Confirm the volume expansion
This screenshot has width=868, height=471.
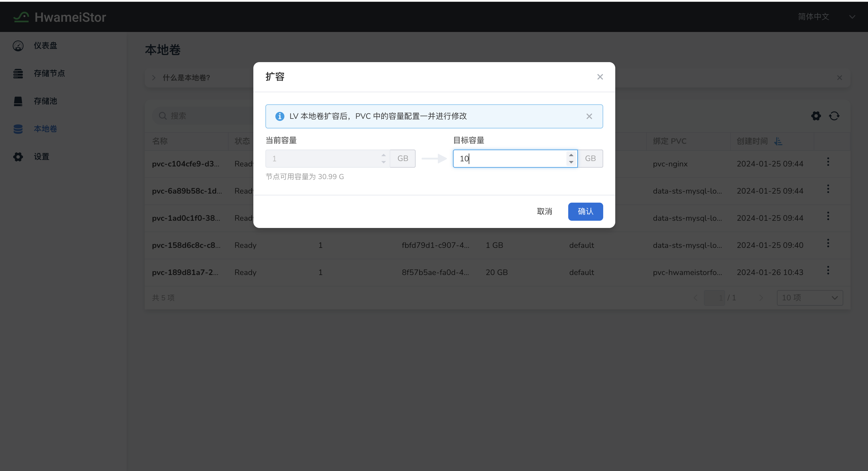pos(585,212)
